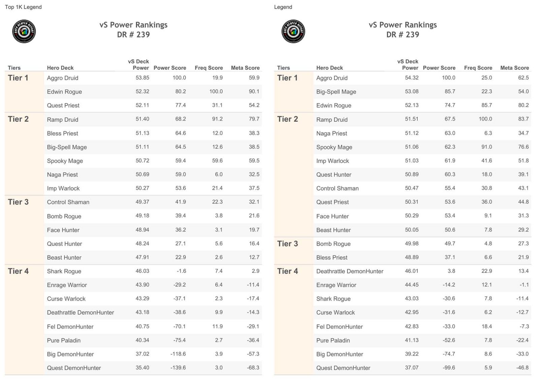The height and width of the screenshot is (392, 539).
Task: Select the Power Score column header in the Legend table
Action: coord(439,68)
